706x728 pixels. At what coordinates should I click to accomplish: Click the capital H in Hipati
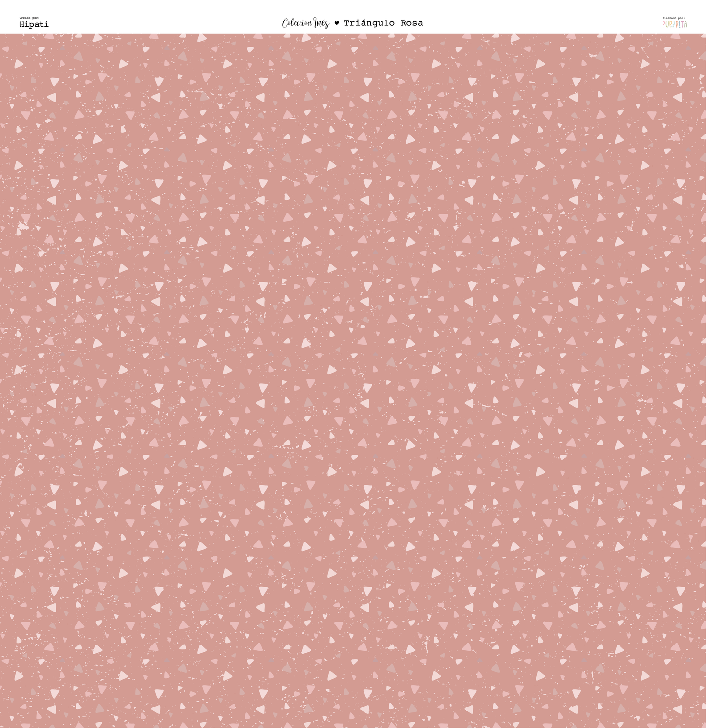22,24
